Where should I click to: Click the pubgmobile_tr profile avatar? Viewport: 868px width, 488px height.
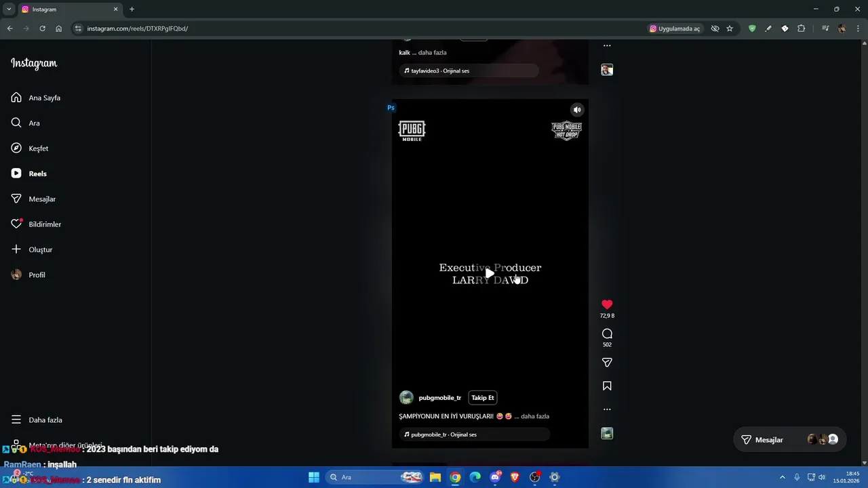click(406, 398)
